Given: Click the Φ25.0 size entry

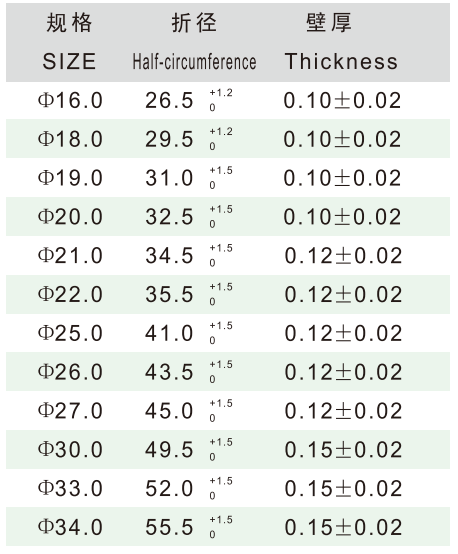Looking at the screenshot, I should pos(70,334).
